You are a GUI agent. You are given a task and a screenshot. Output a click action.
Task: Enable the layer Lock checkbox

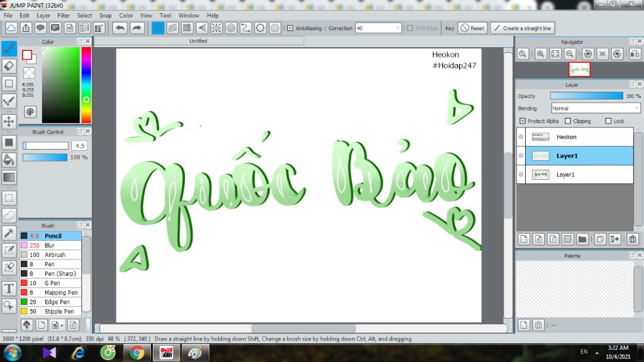(609, 121)
